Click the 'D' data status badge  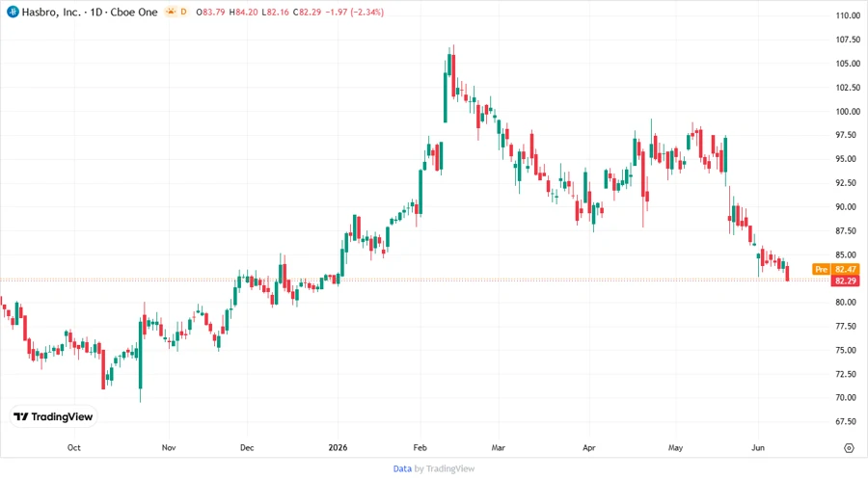click(x=183, y=12)
